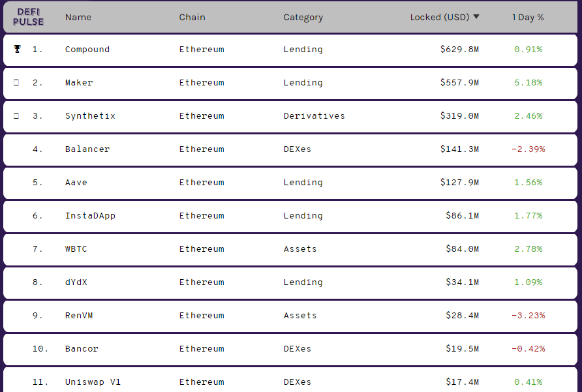This screenshot has height=392, width=582.
Task: Sort table by 1 Day % header
Action: (x=528, y=17)
